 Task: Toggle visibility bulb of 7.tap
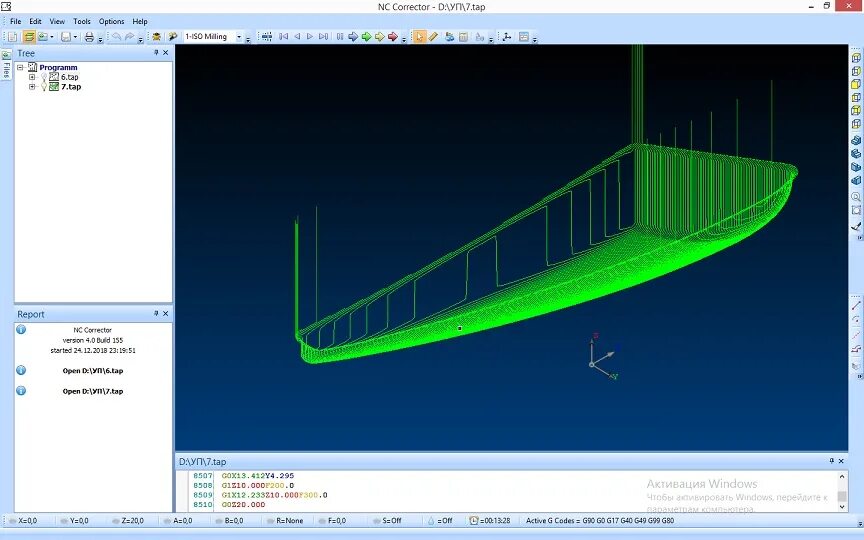pos(44,87)
